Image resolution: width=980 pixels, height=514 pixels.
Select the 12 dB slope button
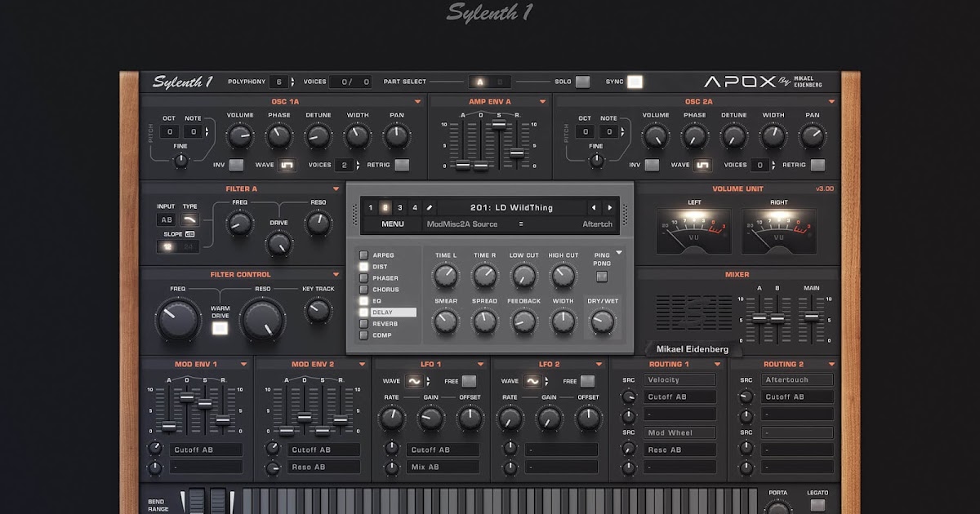tap(167, 246)
